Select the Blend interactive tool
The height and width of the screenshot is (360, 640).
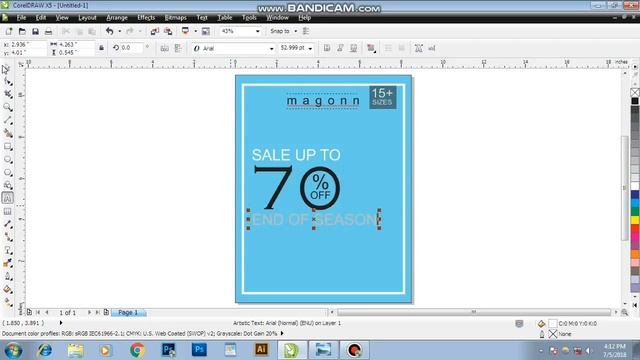[x=8, y=250]
